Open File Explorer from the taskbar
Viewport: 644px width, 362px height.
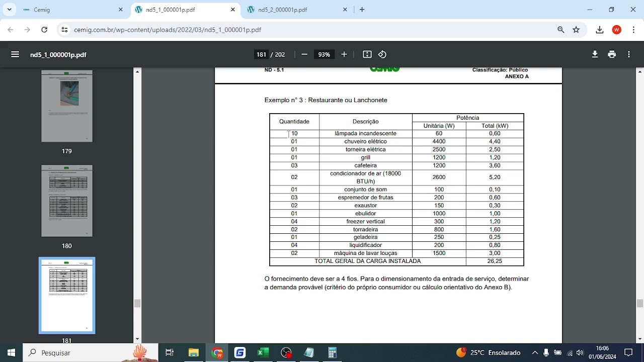tap(194, 352)
